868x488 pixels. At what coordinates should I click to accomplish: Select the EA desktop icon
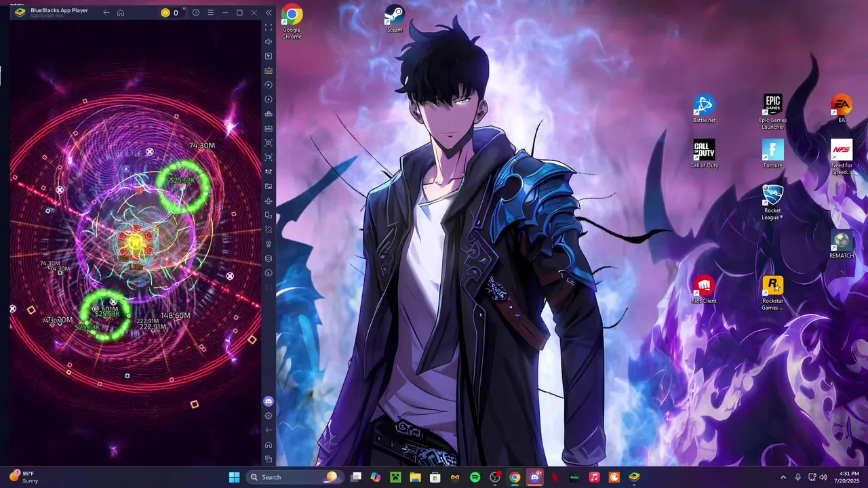[842, 109]
